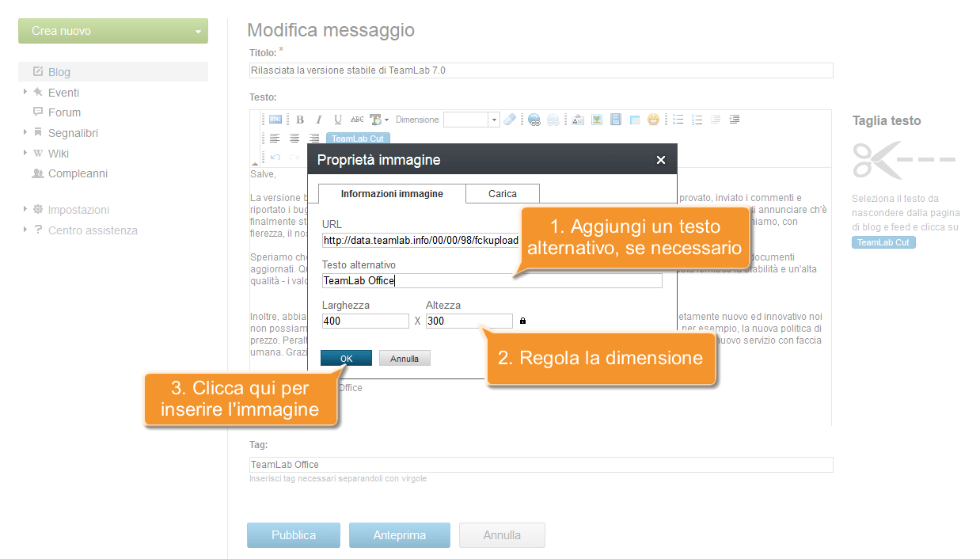
Task: Open Forum in the sidebar
Action: 64,112
